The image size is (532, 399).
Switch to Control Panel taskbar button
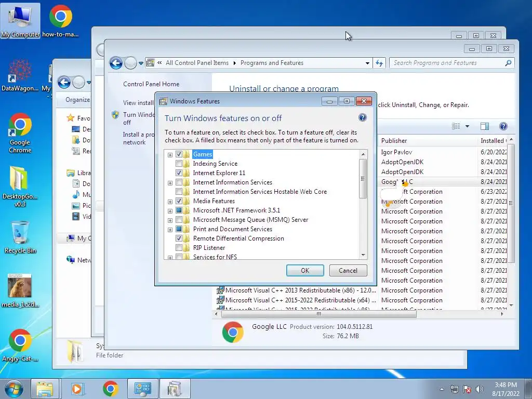click(x=142, y=389)
